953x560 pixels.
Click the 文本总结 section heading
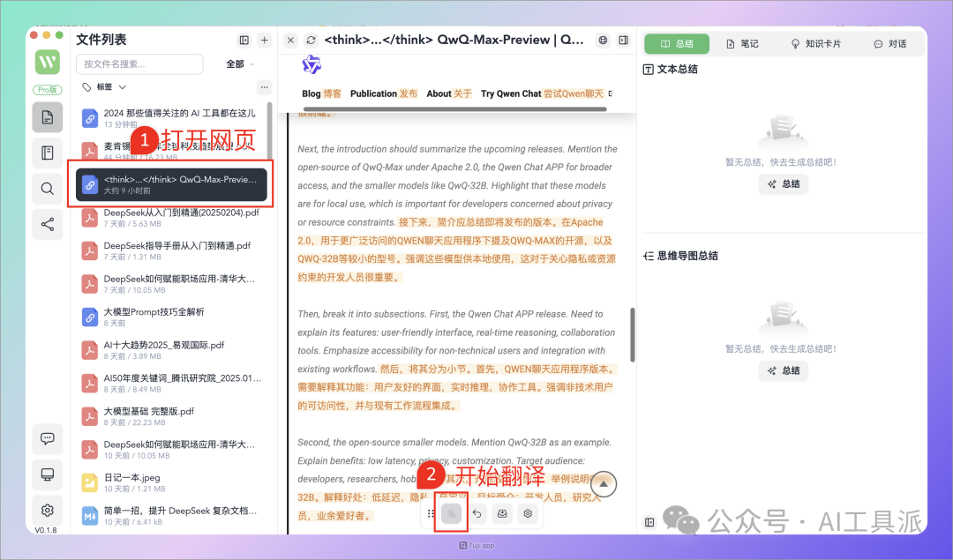point(671,70)
